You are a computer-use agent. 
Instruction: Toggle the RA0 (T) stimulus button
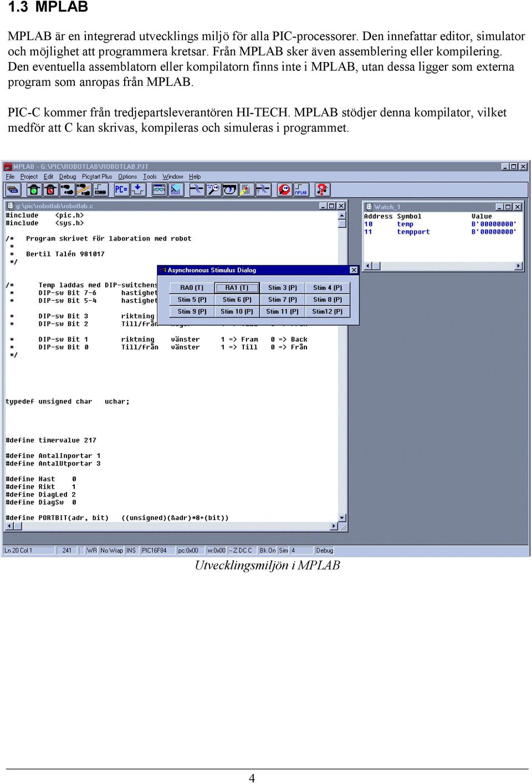point(192,288)
